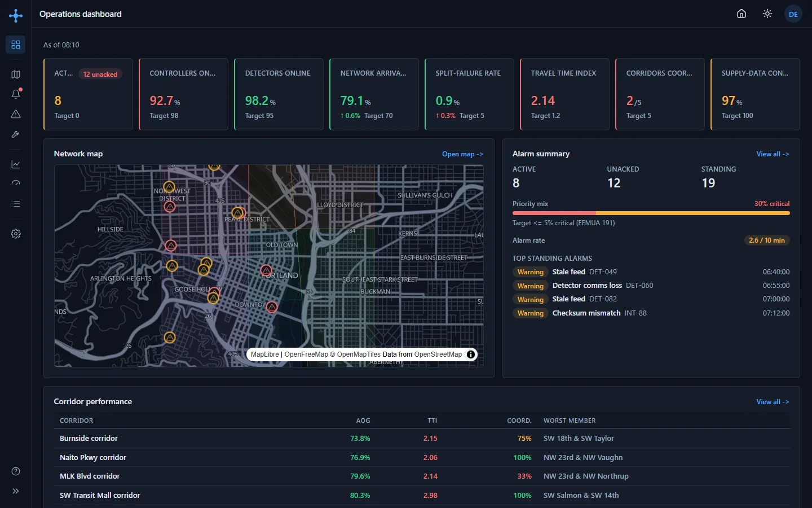Screen dimensions: 812x508
Task: Select the Checksum mismatch INT-88 alarm
Action: tap(651, 313)
